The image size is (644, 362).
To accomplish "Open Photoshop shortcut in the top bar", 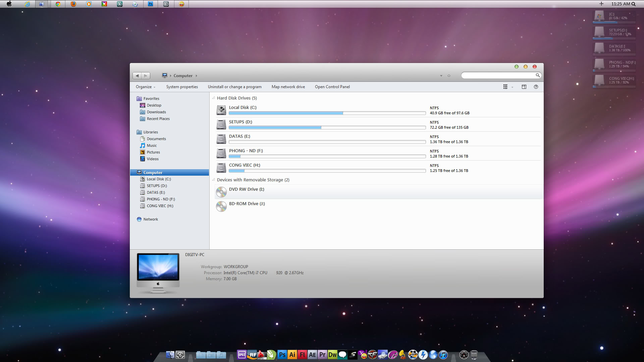I will tap(151, 4).
